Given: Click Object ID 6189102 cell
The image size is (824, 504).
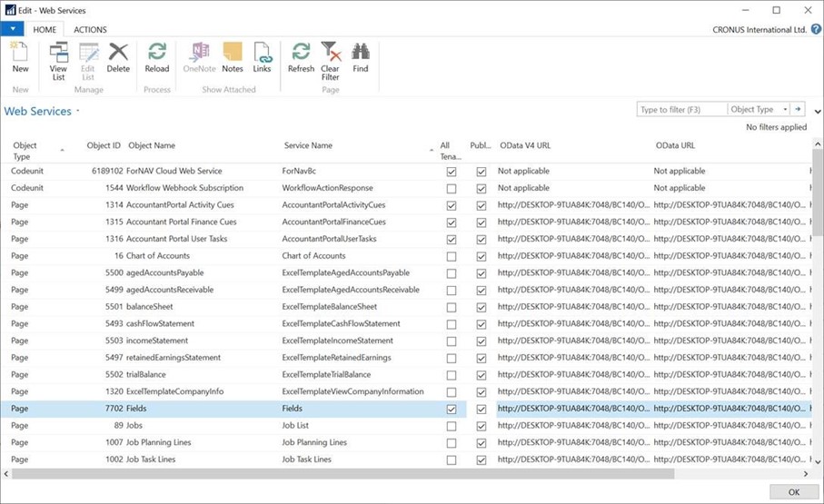Looking at the screenshot, I should coord(107,171).
